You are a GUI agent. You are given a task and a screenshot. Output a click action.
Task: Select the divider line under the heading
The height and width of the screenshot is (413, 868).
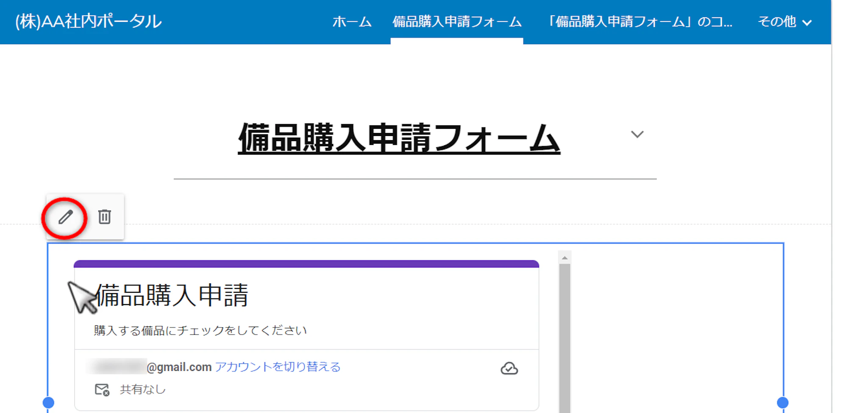click(x=415, y=179)
